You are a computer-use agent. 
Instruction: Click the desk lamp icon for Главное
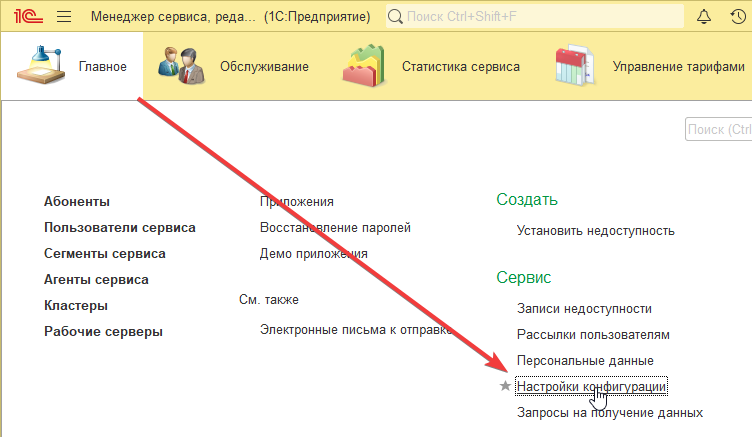click(39, 66)
